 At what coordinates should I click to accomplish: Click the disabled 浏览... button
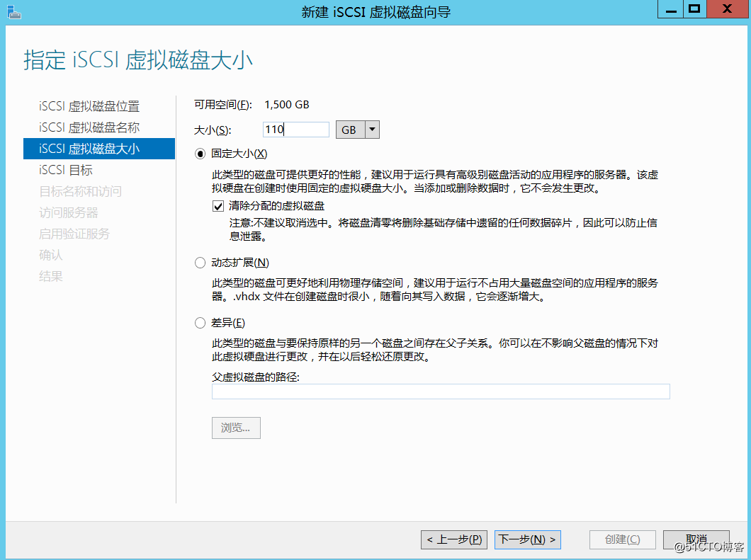click(x=236, y=428)
